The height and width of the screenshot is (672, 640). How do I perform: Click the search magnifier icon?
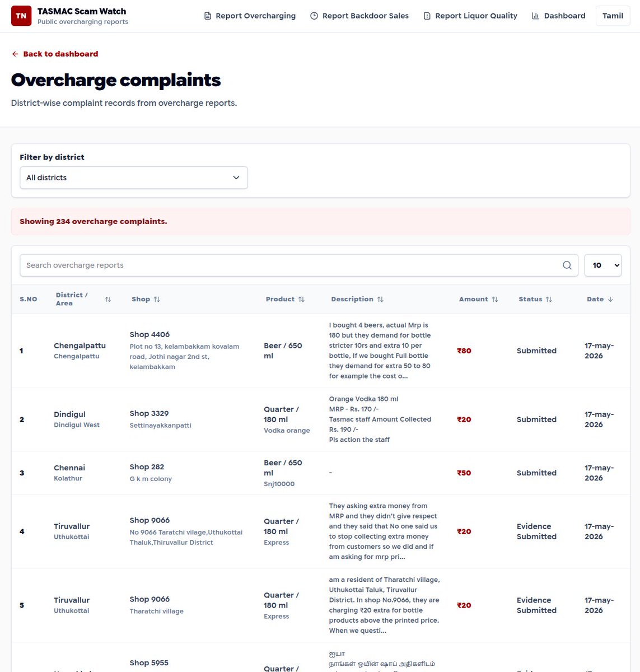click(567, 265)
